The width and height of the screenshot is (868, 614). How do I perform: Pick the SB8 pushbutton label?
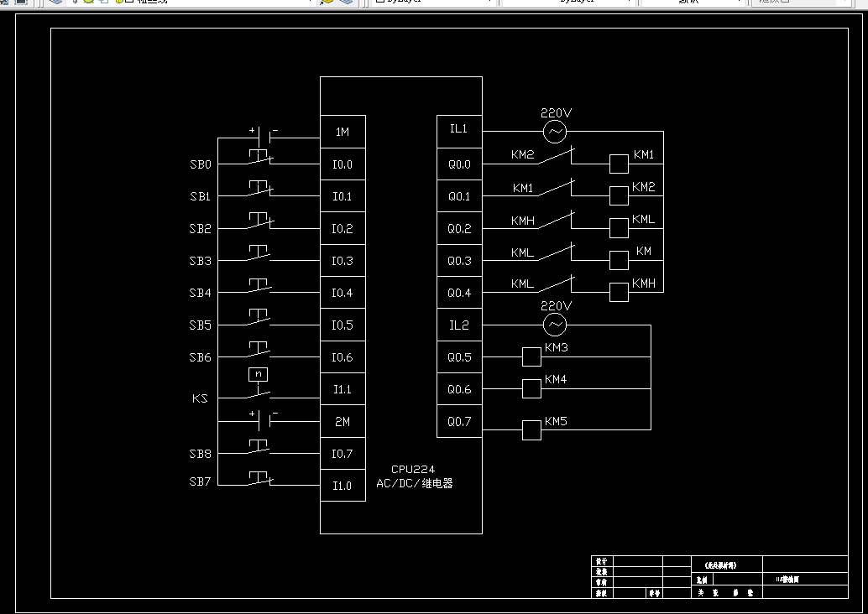201,454
